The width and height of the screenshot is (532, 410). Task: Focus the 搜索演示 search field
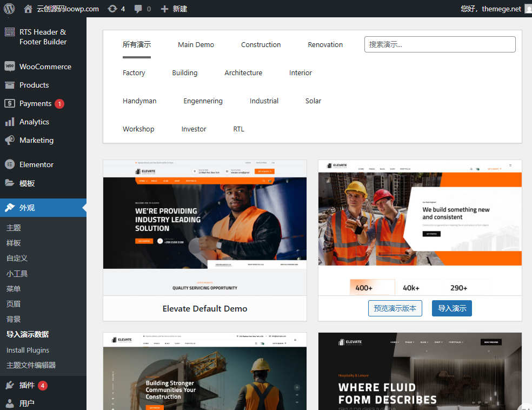click(x=440, y=44)
